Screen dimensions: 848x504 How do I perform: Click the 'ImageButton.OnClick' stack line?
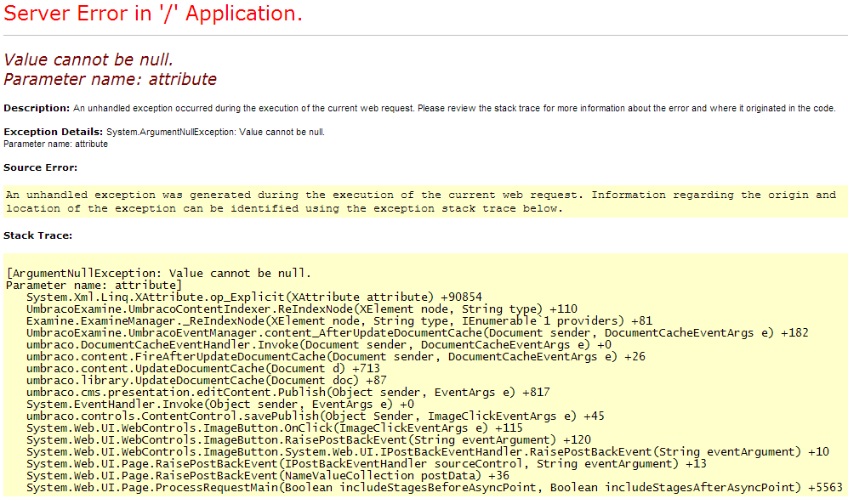275,428
